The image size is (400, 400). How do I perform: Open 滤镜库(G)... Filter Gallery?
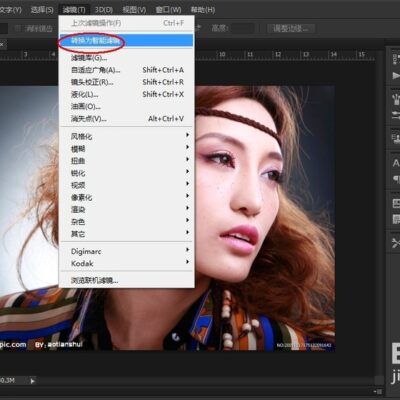pyautogui.click(x=127, y=58)
